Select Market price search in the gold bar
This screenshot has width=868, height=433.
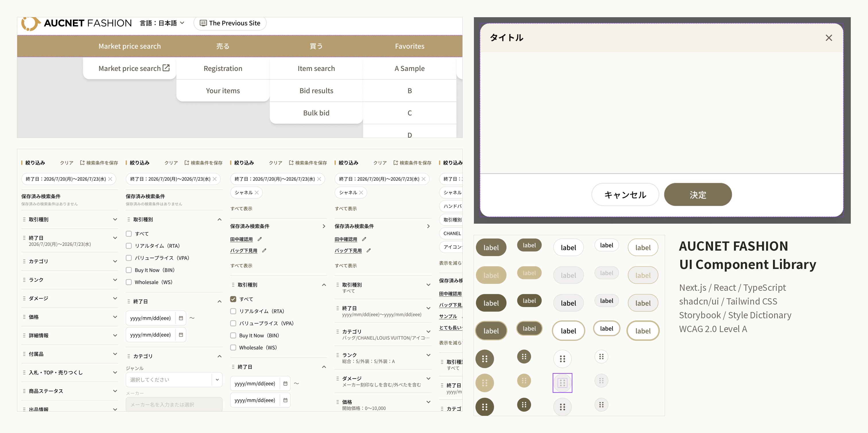point(129,46)
